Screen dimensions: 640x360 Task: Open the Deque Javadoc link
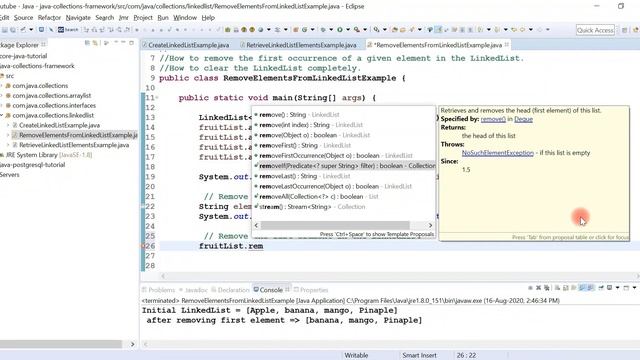point(523,119)
